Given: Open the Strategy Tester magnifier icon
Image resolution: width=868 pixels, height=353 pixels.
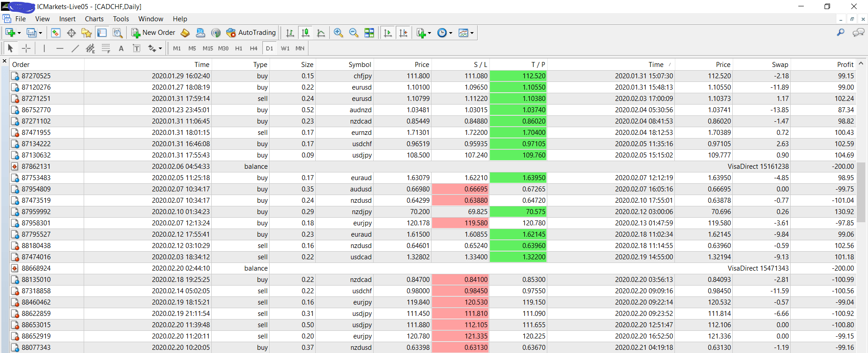Looking at the screenshot, I should pos(118,33).
